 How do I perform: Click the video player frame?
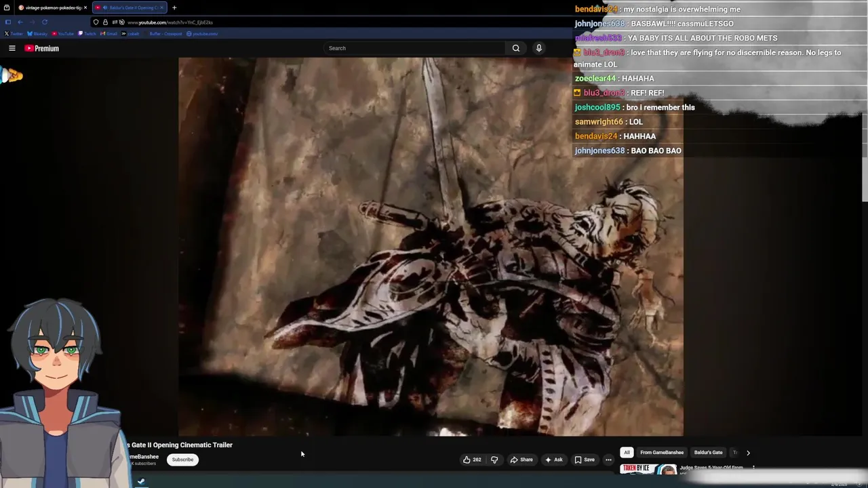coord(431,246)
